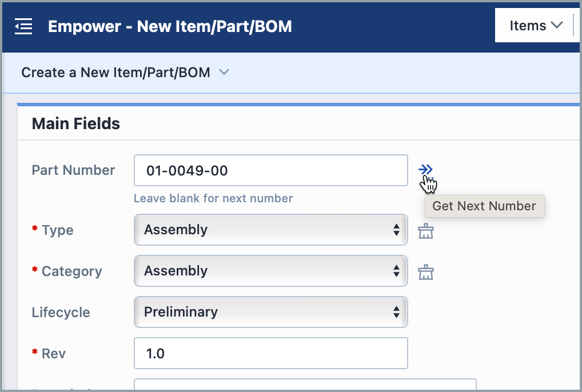Screen dimensions: 582x392
Task: Click the Leave blank for next number link
Action: tap(213, 198)
